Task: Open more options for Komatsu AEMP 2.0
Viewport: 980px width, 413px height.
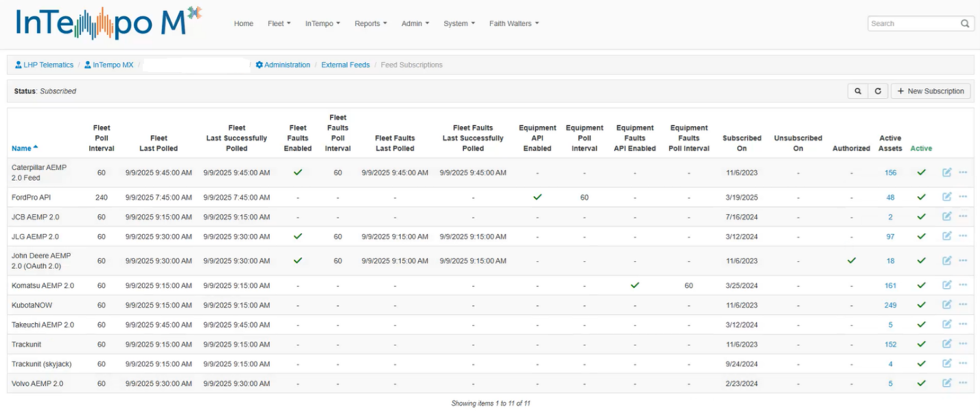Action: click(x=963, y=285)
